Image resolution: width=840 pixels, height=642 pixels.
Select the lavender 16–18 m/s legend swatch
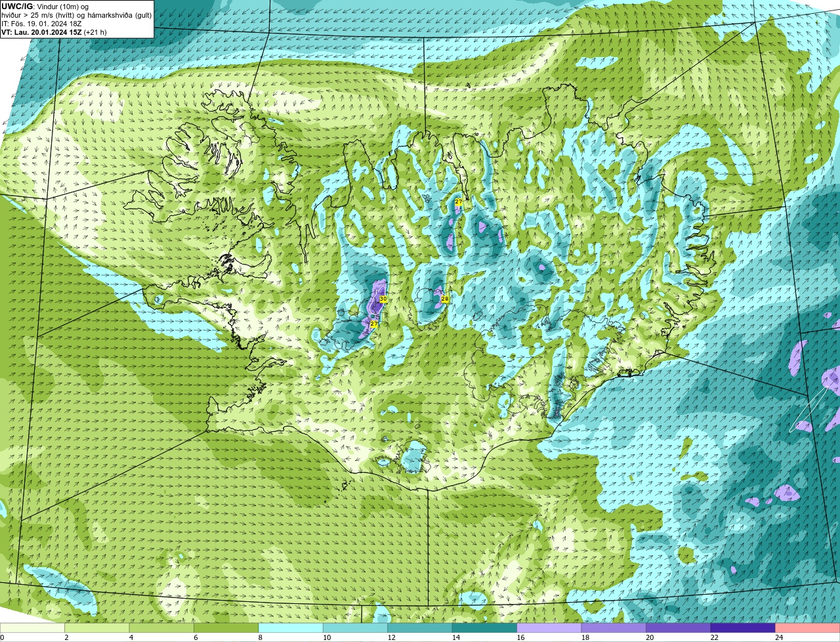(x=550, y=628)
